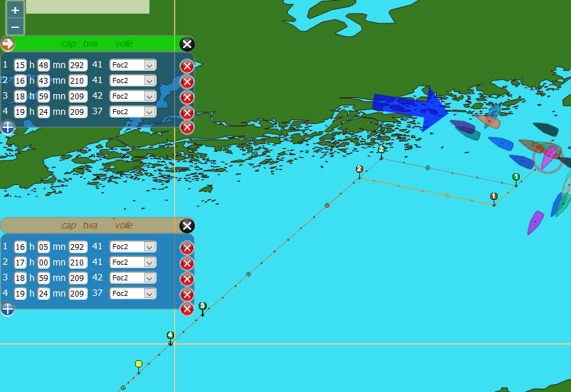Zoom out the map with minus button
This screenshot has width=571, height=392.
click(15, 27)
